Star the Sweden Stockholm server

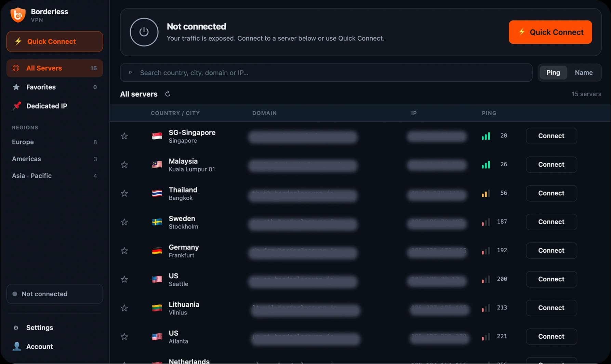pyautogui.click(x=124, y=222)
